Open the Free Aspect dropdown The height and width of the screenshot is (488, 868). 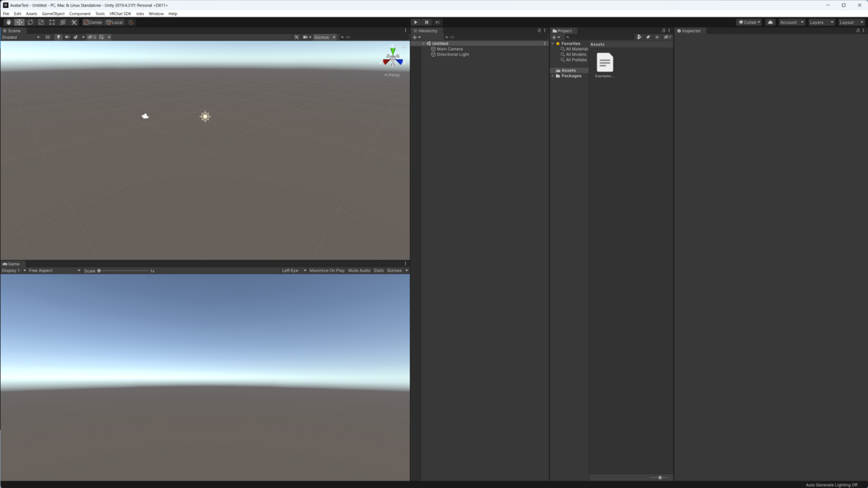click(x=54, y=270)
